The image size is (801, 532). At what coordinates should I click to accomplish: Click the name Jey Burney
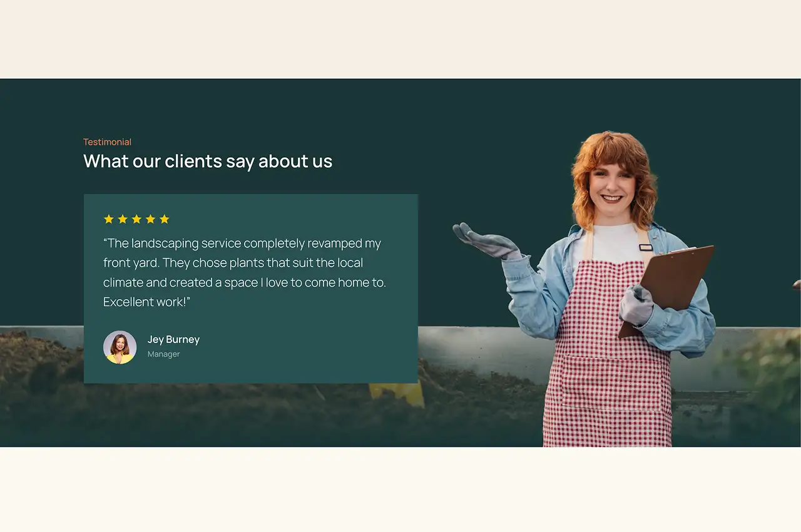tap(173, 340)
